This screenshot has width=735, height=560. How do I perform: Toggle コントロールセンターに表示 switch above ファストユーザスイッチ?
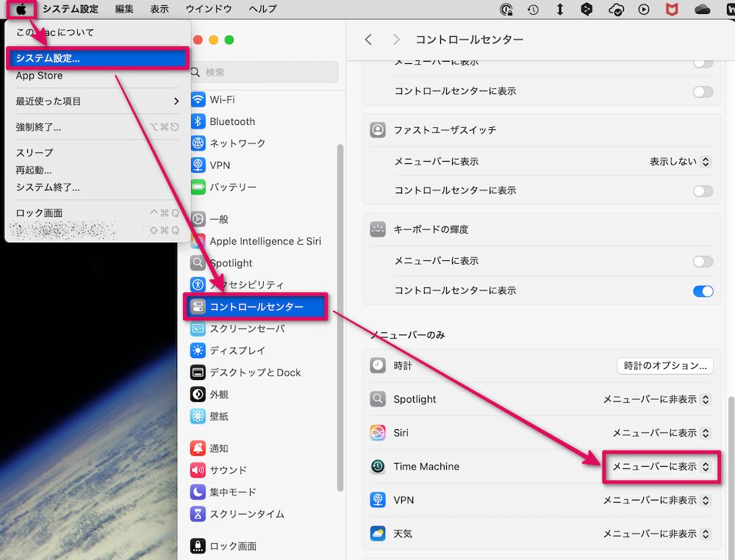coord(703,91)
